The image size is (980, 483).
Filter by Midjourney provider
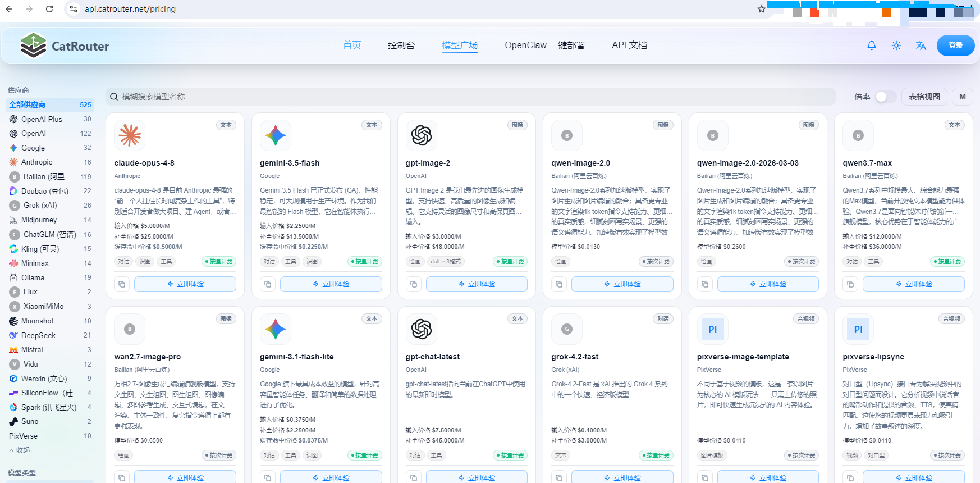(50, 220)
